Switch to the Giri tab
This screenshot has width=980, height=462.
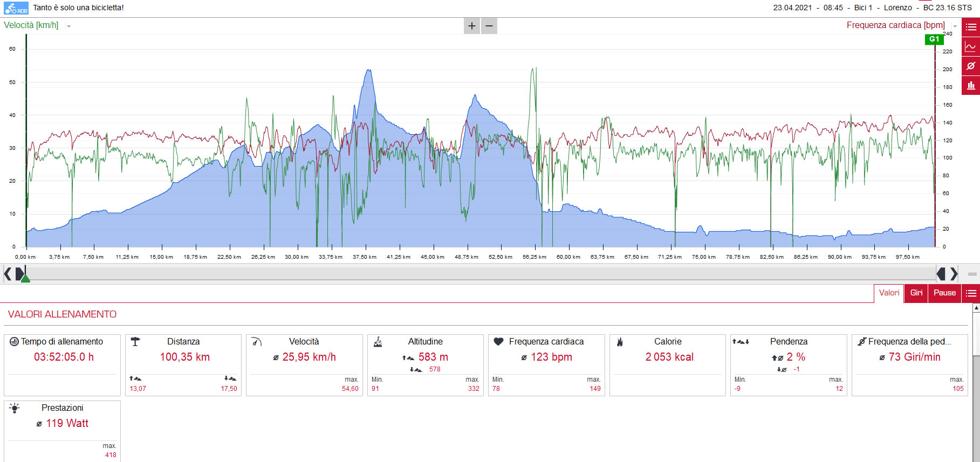[916, 293]
